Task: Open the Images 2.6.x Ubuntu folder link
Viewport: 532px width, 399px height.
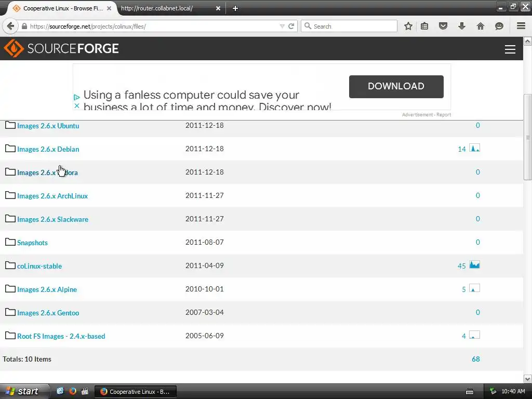Action: coord(48,126)
